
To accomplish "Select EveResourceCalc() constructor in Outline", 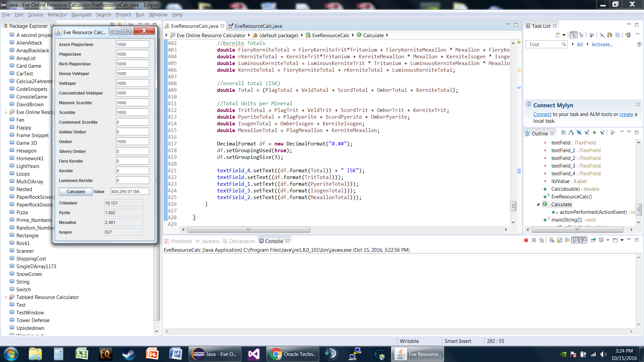I will [571, 197].
